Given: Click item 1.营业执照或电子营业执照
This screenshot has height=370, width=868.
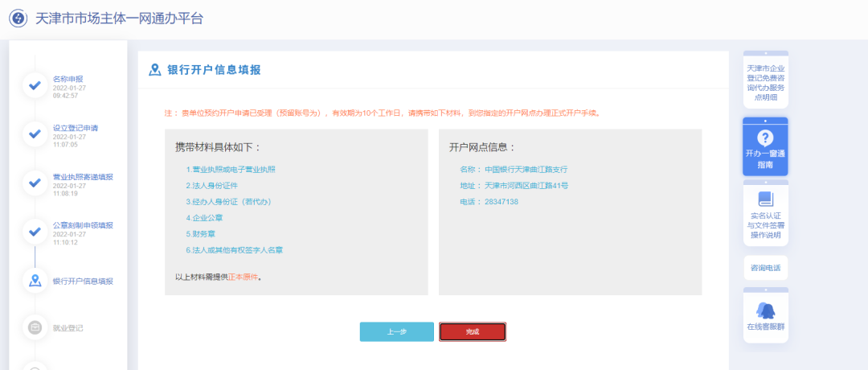Looking at the screenshot, I should pyautogui.click(x=231, y=169).
